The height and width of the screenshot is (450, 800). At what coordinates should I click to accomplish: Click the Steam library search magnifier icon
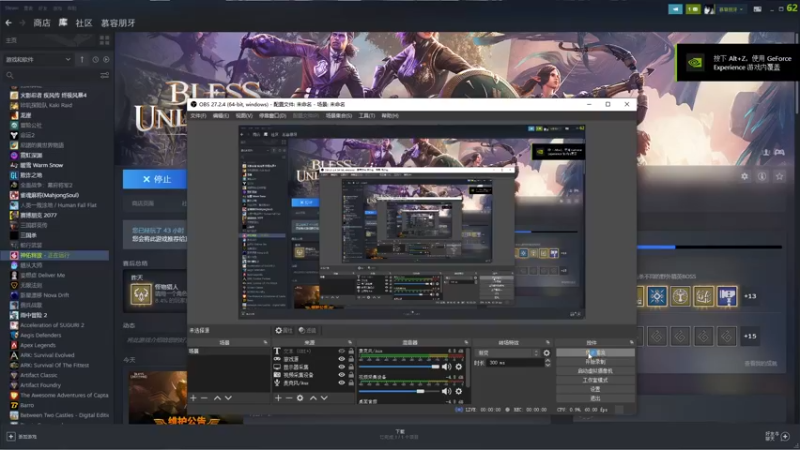10,76
